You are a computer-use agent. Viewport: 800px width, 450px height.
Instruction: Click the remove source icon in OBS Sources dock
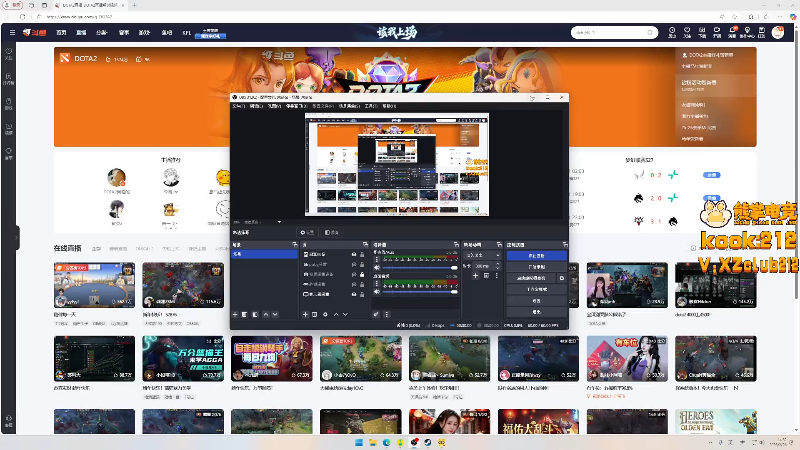coord(314,315)
